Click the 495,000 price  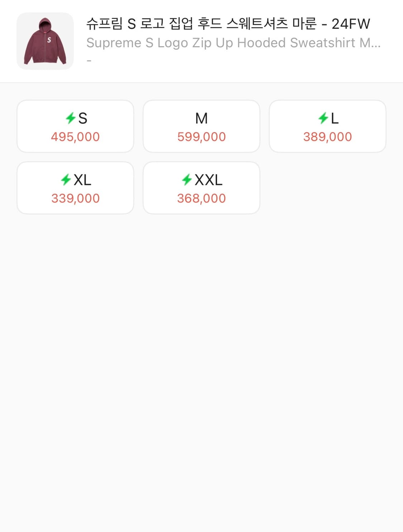click(75, 137)
